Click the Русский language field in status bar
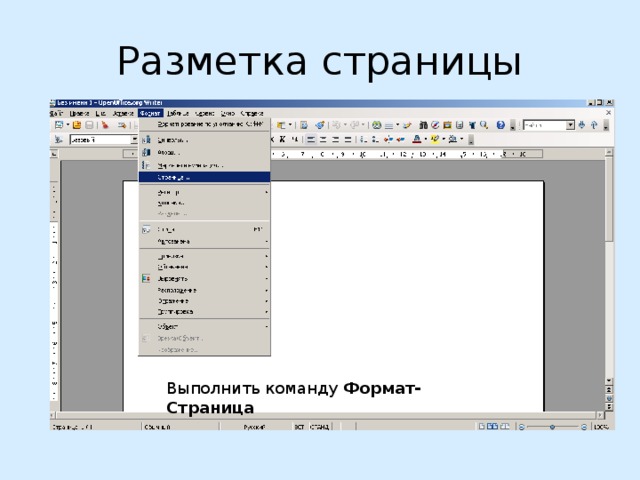The height and width of the screenshot is (480, 640). coord(254,427)
